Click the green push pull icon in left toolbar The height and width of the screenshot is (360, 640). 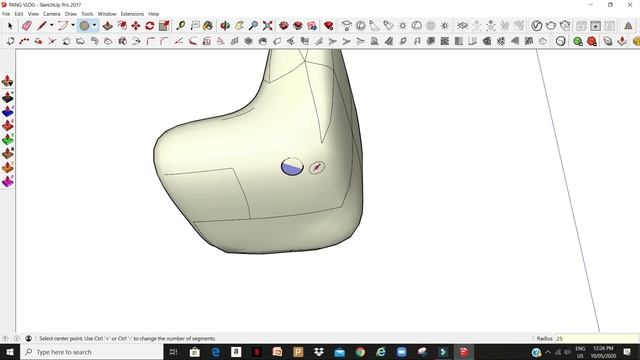7,140
